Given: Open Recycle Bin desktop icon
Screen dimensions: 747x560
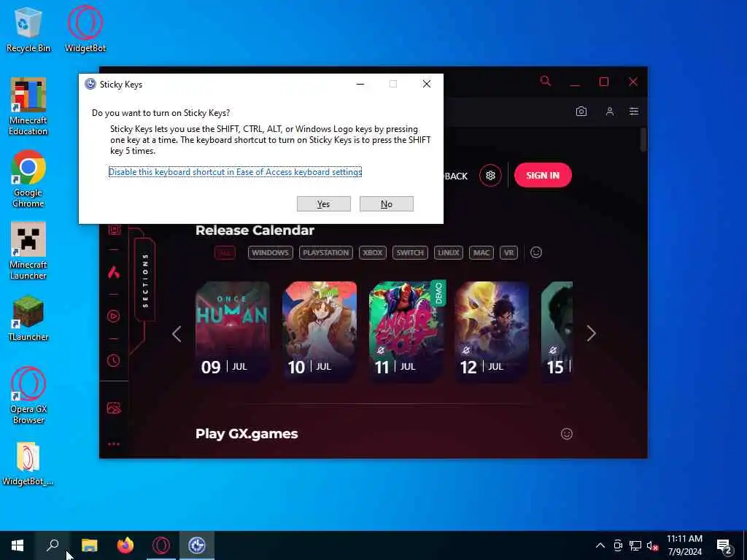Looking at the screenshot, I should pos(28,29).
